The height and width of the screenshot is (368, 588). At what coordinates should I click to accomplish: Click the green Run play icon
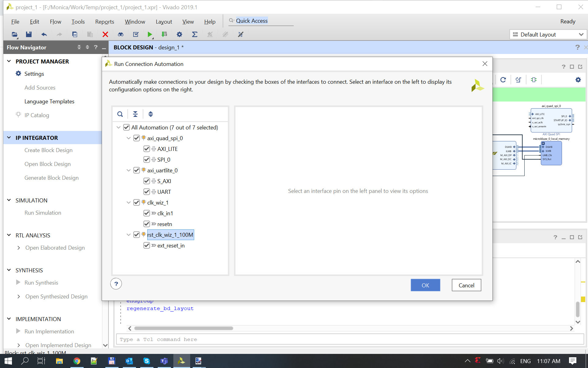[x=149, y=34]
